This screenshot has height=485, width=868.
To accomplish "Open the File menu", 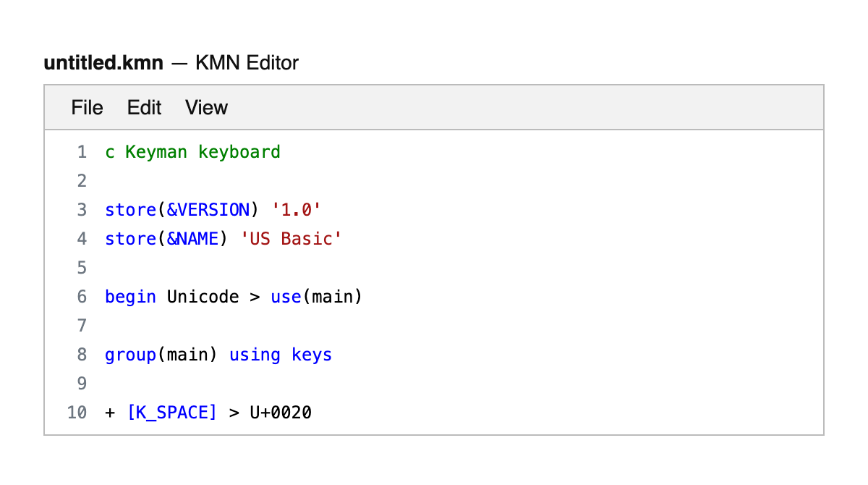I will 87,108.
